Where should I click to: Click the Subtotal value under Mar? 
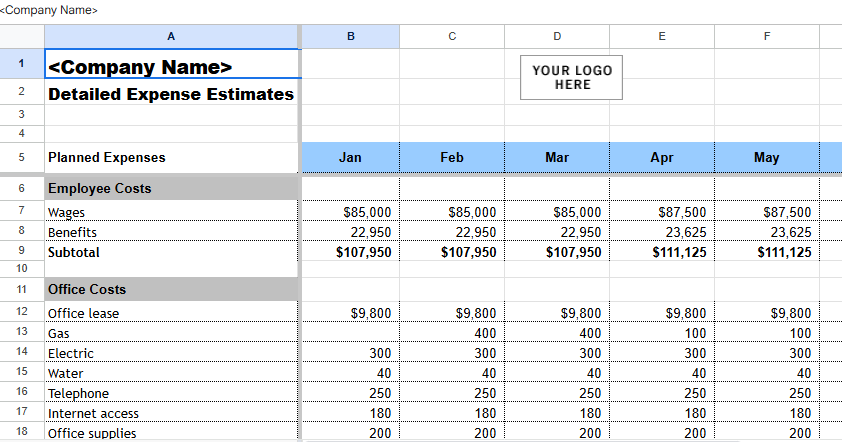pyautogui.click(x=557, y=252)
